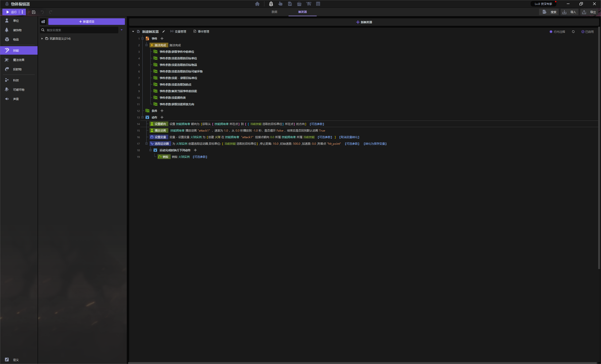601x364 pixels.
Task: Select 声音 in the left sidebar
Action: pos(19,99)
